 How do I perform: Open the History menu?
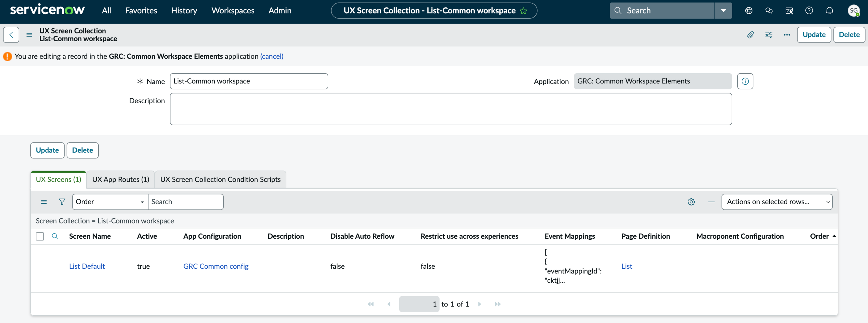(x=184, y=10)
